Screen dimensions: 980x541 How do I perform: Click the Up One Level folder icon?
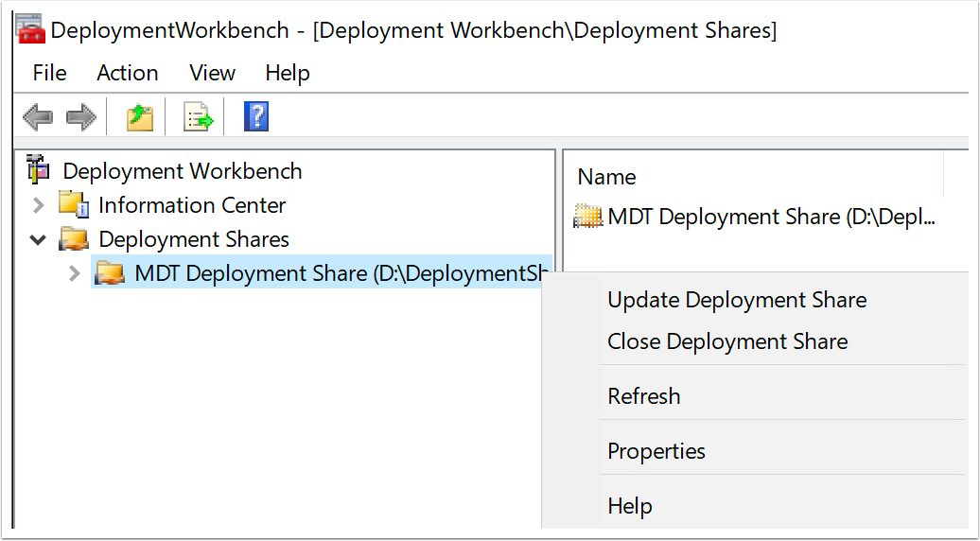[x=140, y=117]
